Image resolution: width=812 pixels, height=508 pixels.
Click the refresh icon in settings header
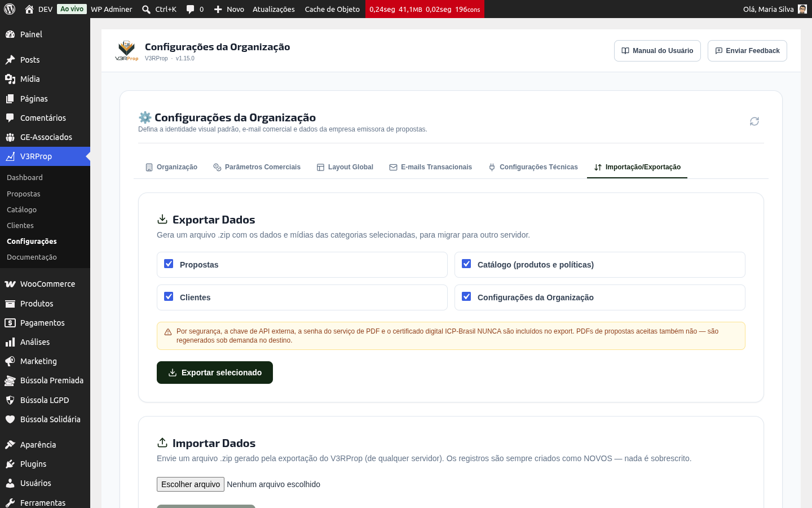754,121
